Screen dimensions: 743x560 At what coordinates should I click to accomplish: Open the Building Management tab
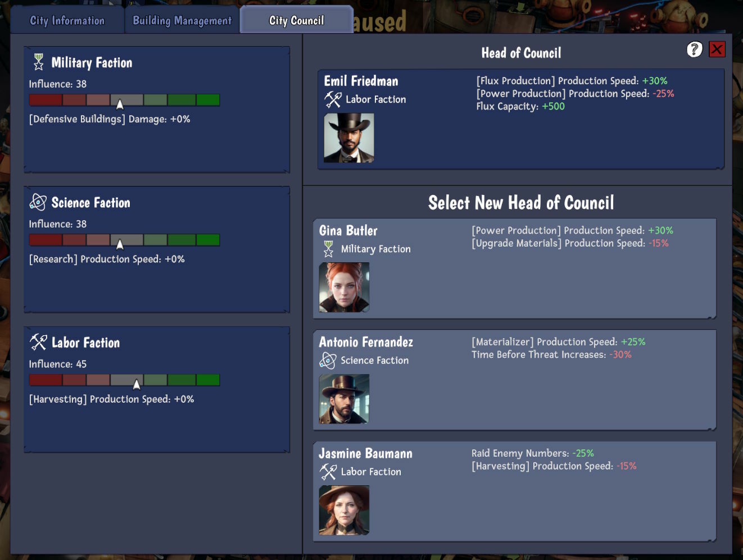tap(182, 20)
